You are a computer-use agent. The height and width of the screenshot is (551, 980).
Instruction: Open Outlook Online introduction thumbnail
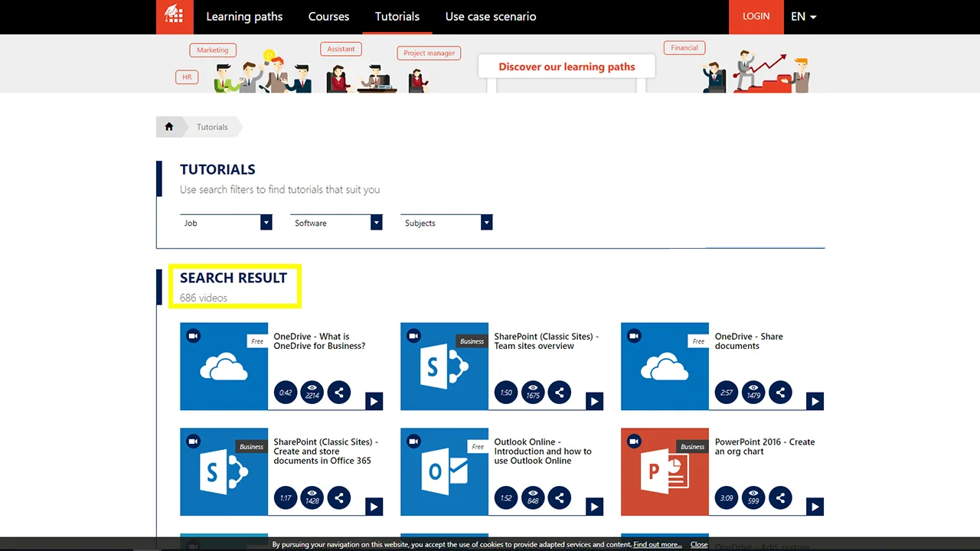444,472
